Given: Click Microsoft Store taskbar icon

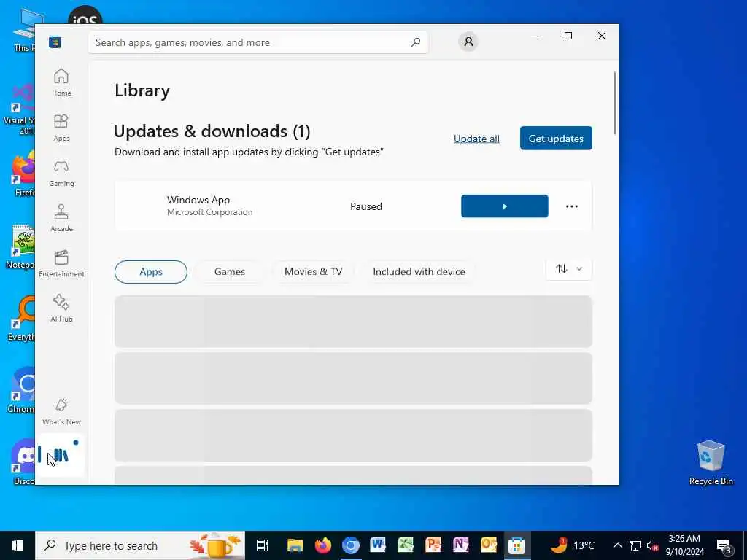Looking at the screenshot, I should point(516,545).
